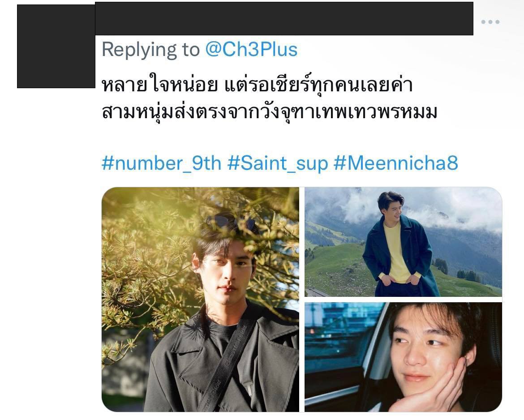Open the @Ch3Plus mention link
The height and width of the screenshot is (420, 524).
[251, 49]
